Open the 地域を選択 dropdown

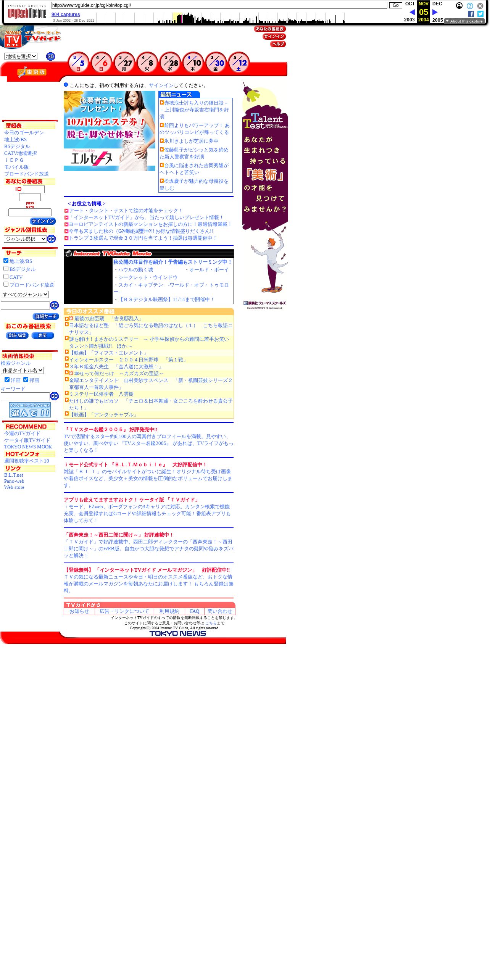click(21, 56)
